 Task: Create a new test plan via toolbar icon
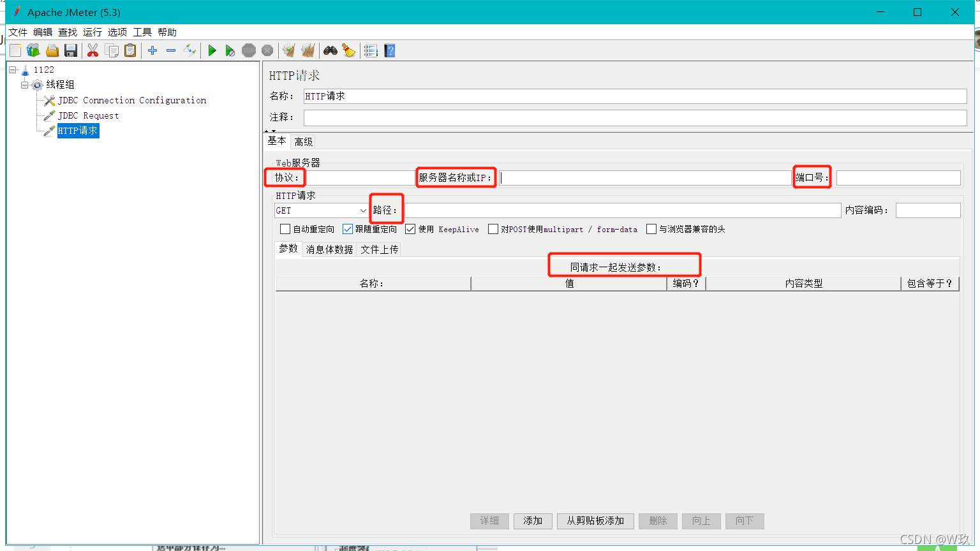(x=15, y=50)
